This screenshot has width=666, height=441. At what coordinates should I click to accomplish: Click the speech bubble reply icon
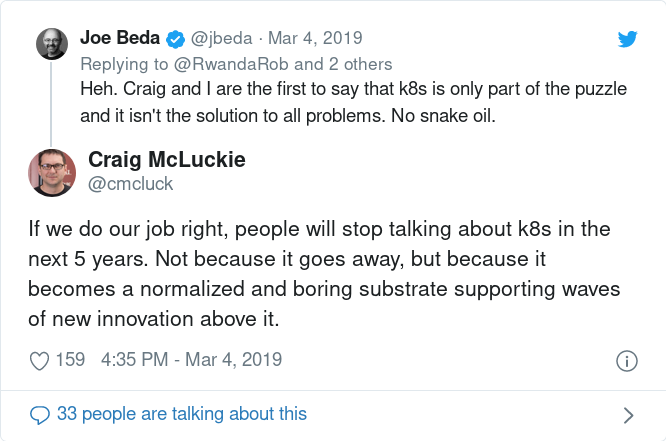[x=40, y=415]
